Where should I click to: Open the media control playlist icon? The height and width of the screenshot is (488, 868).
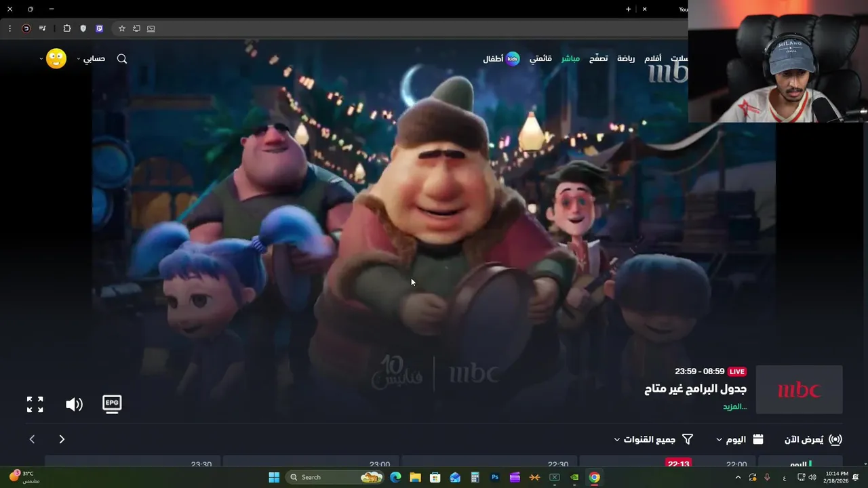pyautogui.click(x=43, y=28)
